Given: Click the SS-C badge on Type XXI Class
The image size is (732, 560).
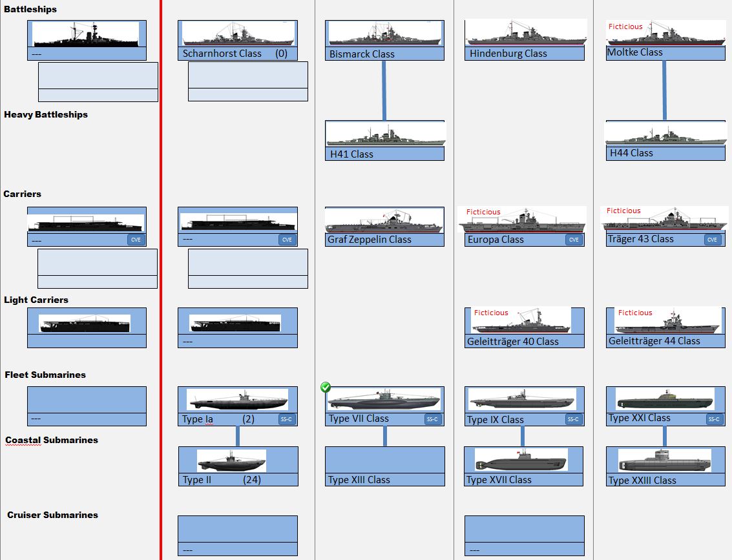Looking at the screenshot, I should (x=714, y=419).
